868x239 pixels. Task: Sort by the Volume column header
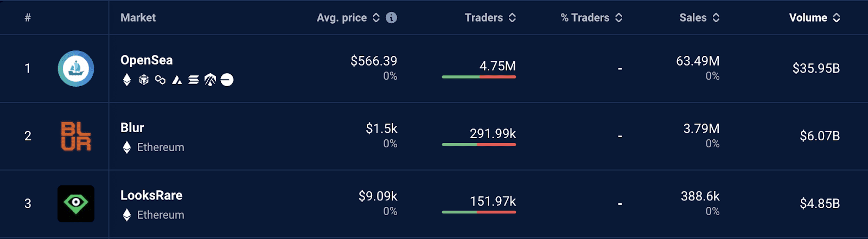coord(815,18)
